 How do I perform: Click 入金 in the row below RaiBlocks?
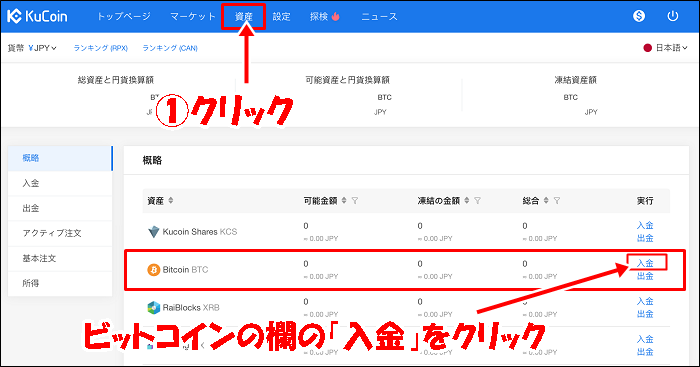(x=645, y=339)
